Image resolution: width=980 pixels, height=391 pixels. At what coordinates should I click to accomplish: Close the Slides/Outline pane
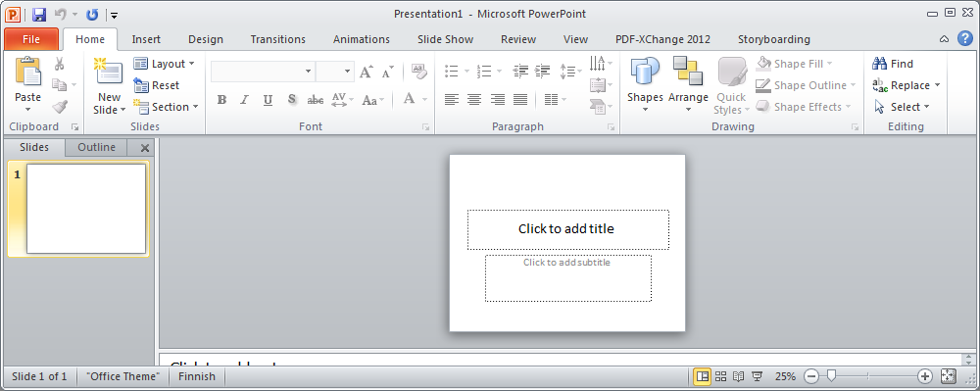[x=145, y=148]
